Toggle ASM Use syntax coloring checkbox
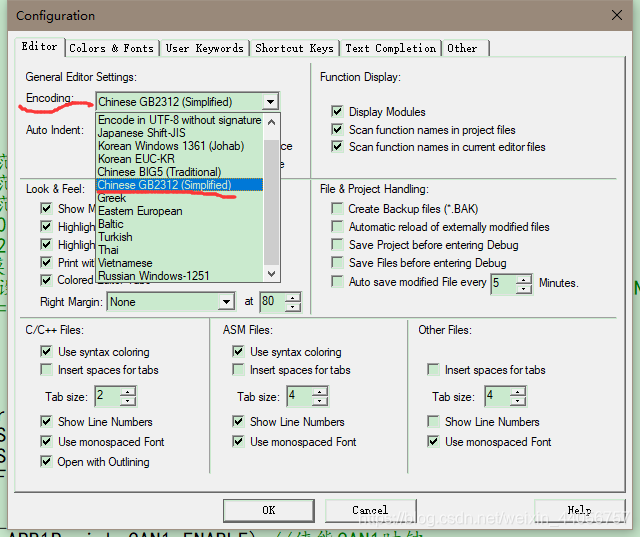The width and height of the screenshot is (640, 537). (x=238, y=351)
